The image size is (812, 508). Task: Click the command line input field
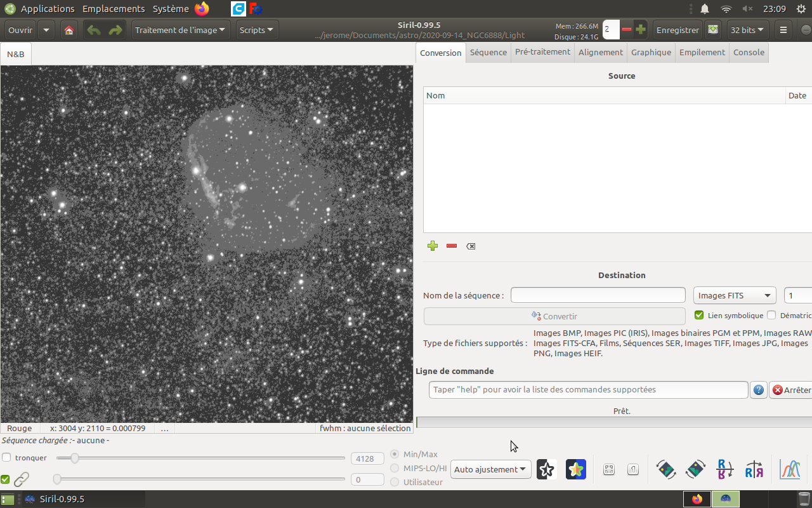(x=589, y=390)
